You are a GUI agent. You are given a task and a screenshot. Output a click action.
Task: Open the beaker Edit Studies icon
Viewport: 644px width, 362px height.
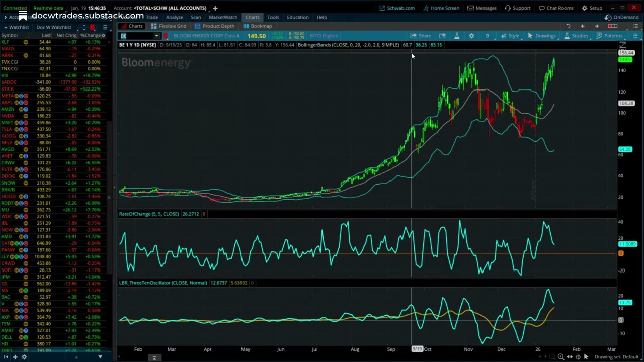click(457, 36)
